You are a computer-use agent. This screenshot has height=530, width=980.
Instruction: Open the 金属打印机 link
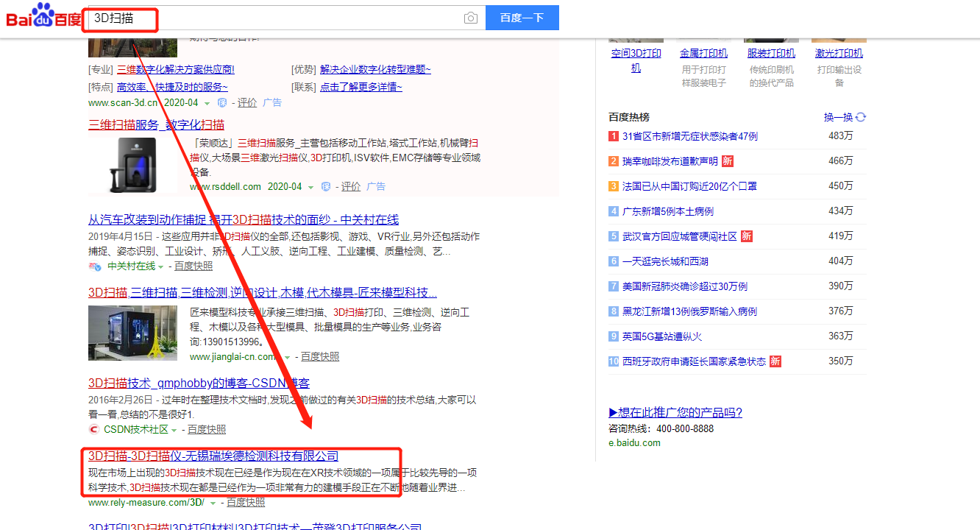click(x=703, y=52)
